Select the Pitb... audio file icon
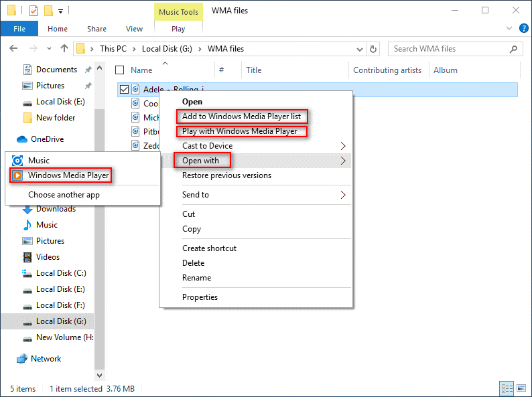 135,131
